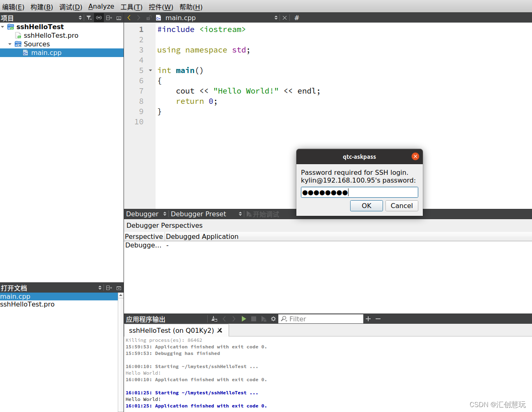Image resolution: width=532 pixels, height=412 pixels.
Task: Go to previous output item arrow
Action: [x=224, y=319]
